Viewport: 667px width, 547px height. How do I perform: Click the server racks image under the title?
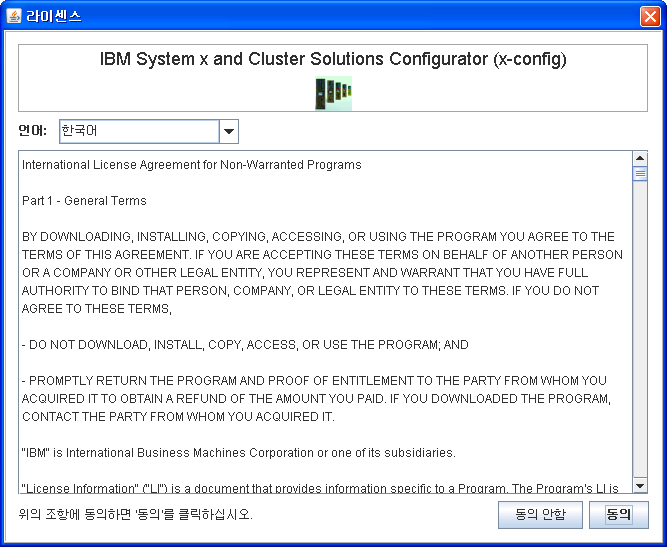coord(333,93)
